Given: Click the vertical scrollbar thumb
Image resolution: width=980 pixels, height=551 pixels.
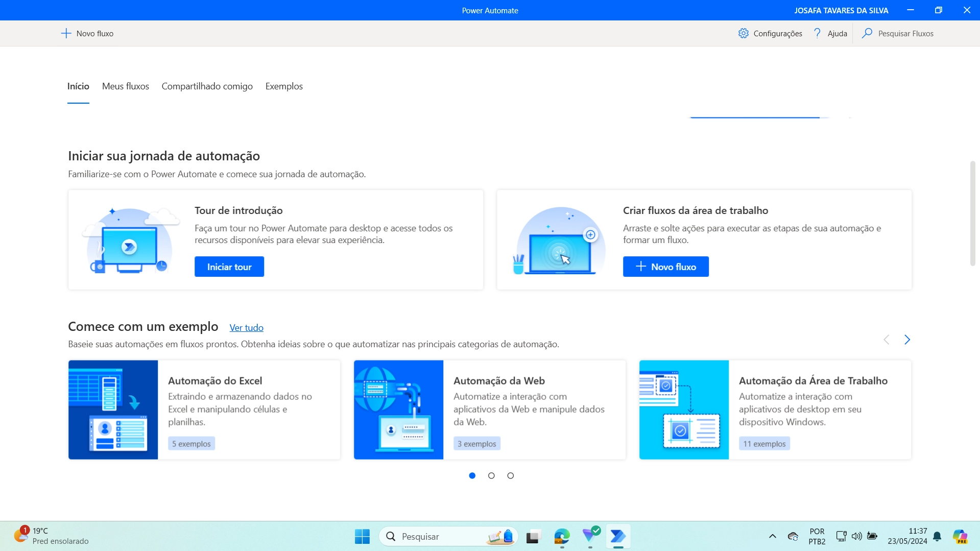Looking at the screenshot, I should point(972,213).
